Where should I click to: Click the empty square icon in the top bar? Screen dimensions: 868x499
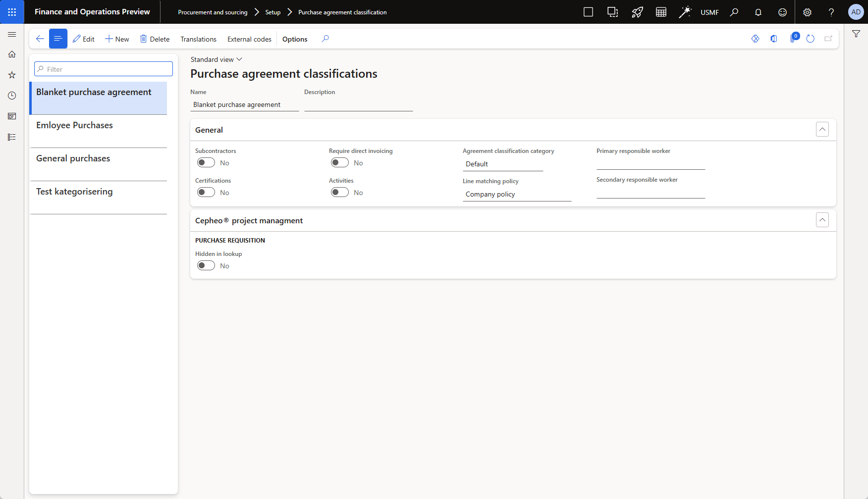(588, 12)
